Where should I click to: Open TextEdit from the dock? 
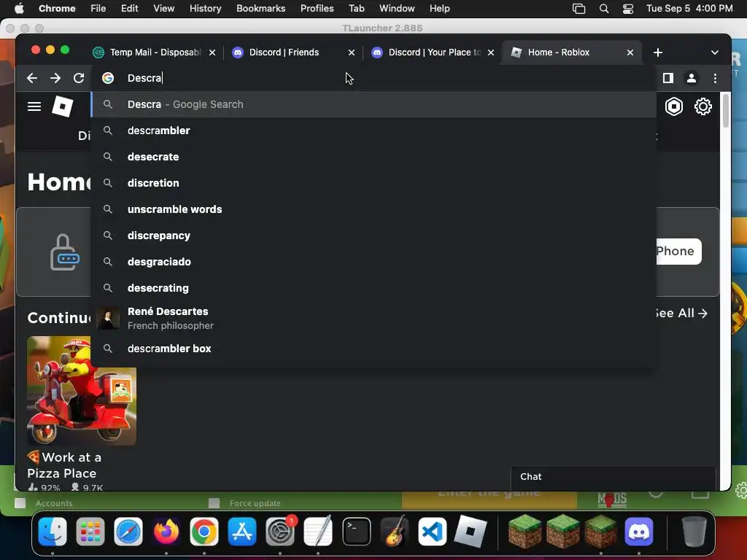[x=318, y=532]
